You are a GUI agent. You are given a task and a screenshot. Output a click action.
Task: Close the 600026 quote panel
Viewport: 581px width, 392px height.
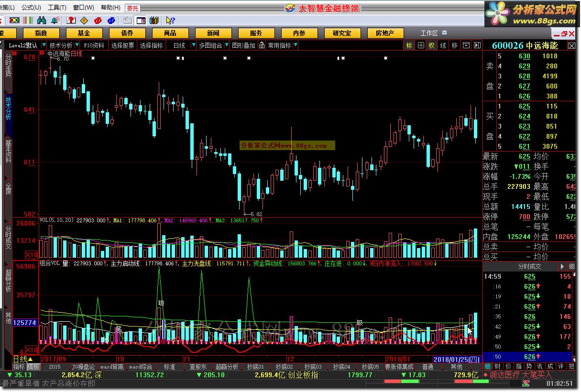tap(572, 46)
